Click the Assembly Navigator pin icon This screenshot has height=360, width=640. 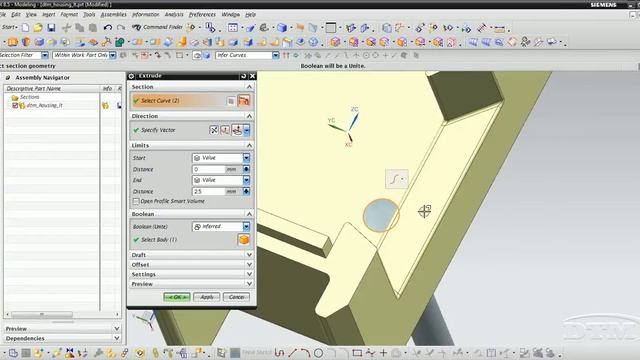[x=8, y=78]
